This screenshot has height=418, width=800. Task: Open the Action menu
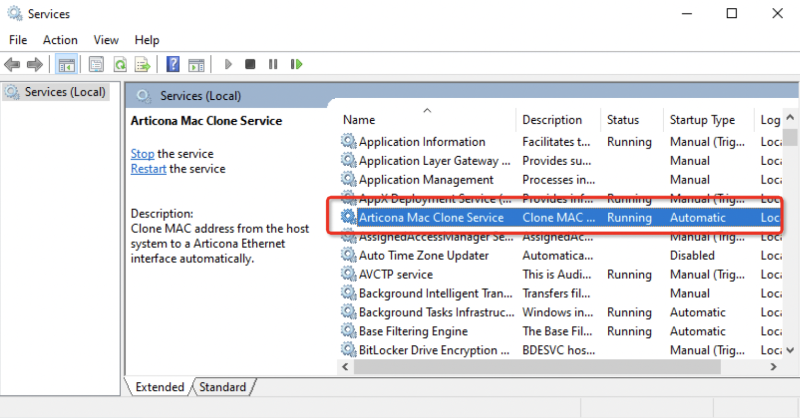[x=60, y=40]
